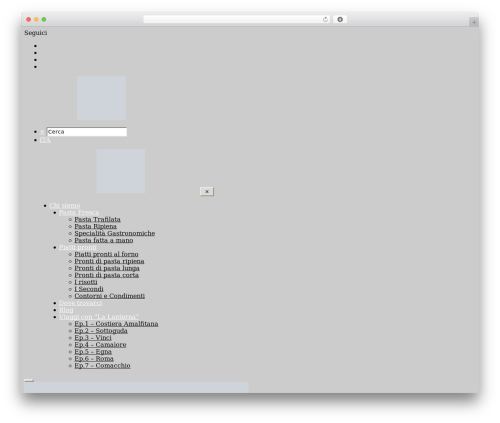Open the Piatti pronti menu item

78,247
